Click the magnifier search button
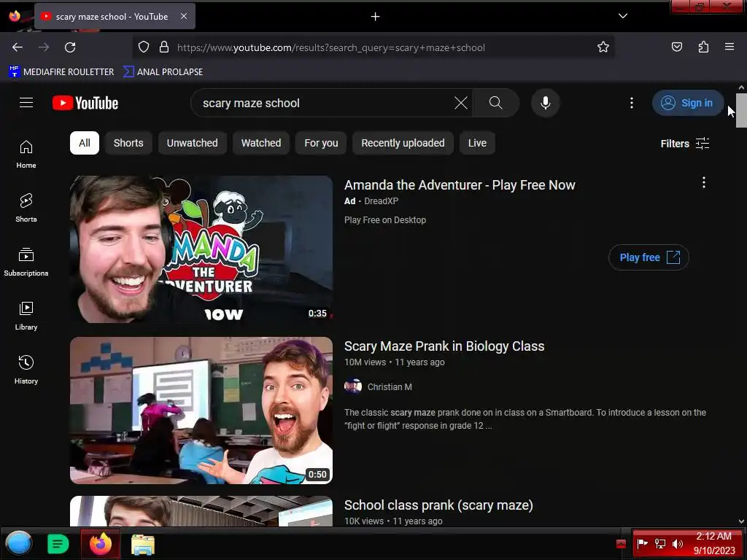The width and height of the screenshot is (747, 560). click(x=495, y=103)
